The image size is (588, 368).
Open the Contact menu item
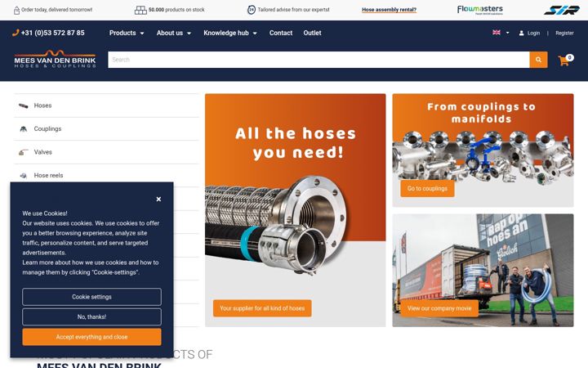coord(280,33)
